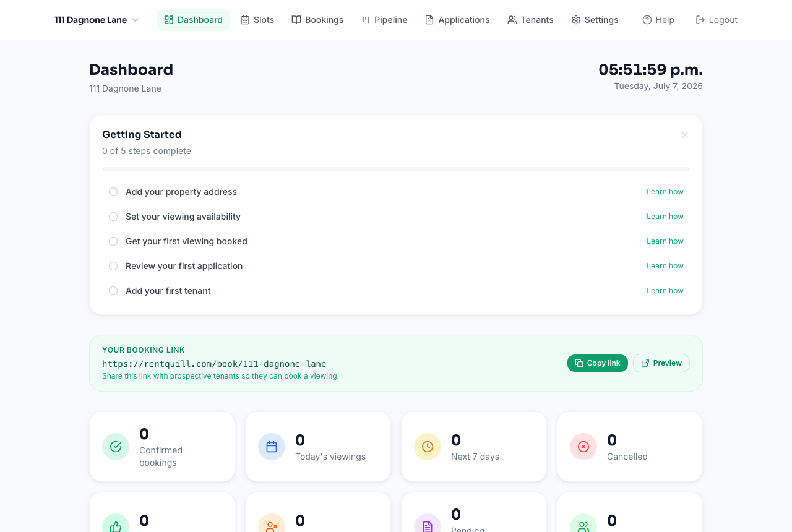Viewport: 792px width, 532px height.
Task: Check off 'Get your first viewing booked' step
Action: (113, 241)
